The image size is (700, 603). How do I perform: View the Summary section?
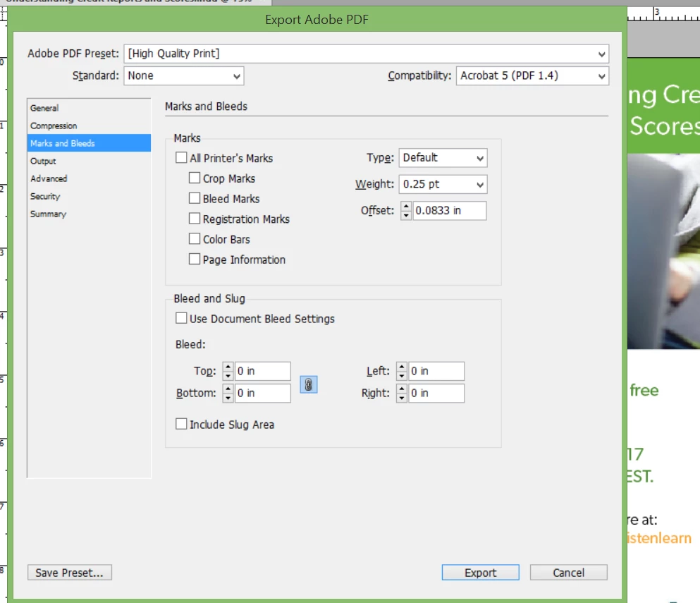(x=89, y=214)
